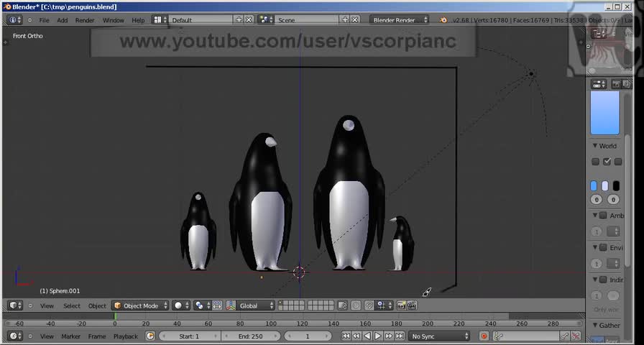Screen dimensions: 644x345
Task: Open the Render menu
Action: (85, 20)
